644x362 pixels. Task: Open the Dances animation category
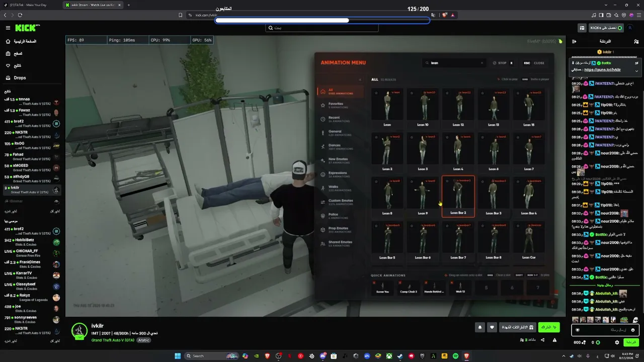coord(341,147)
